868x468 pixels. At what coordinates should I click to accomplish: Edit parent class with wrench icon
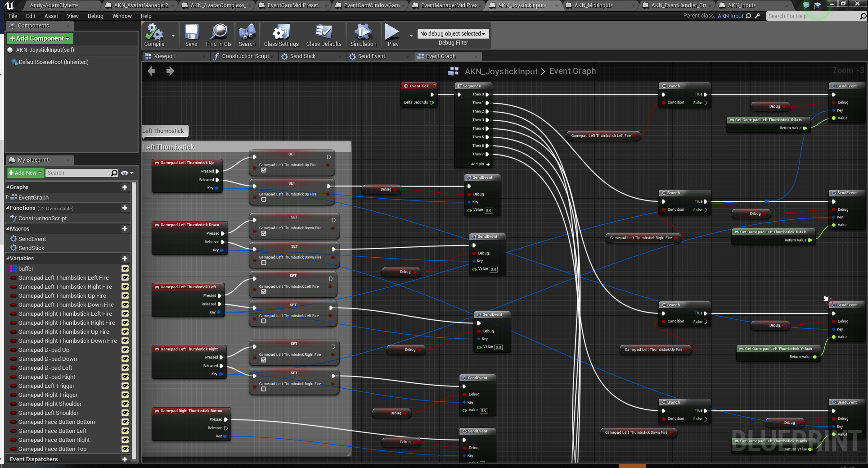click(x=757, y=16)
